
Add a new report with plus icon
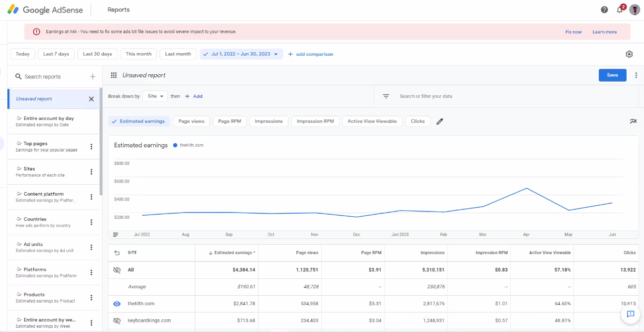pos(93,76)
